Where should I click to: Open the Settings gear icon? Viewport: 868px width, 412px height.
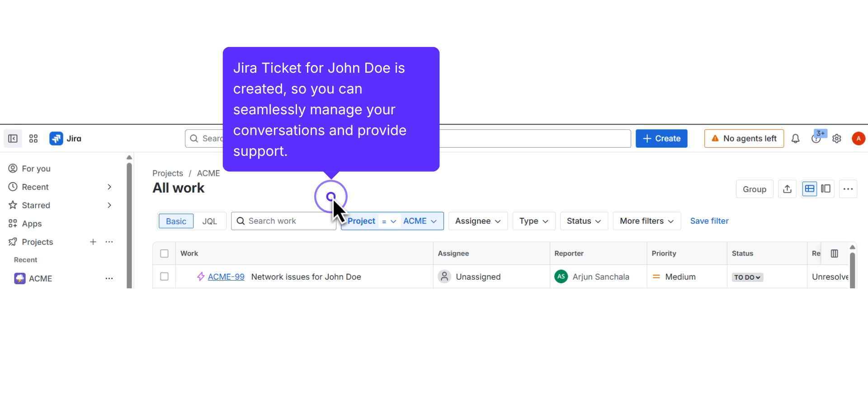click(837, 138)
